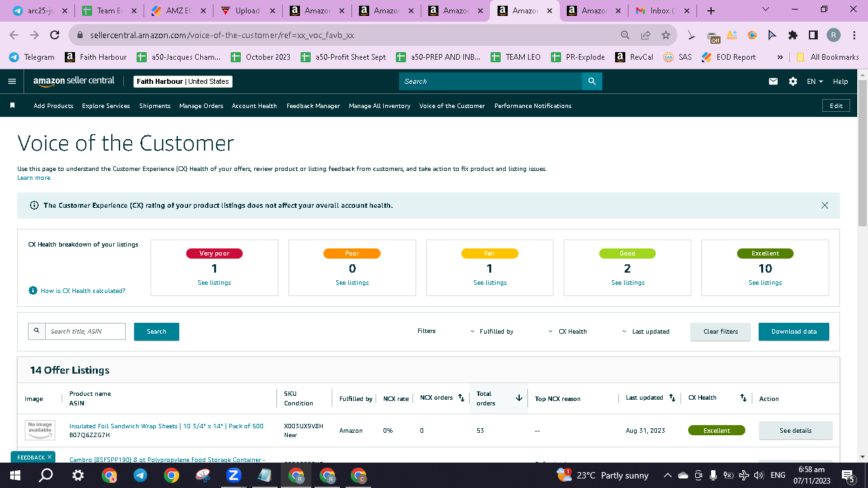Click the Seller Central top search field
The width and height of the screenshot is (868, 488).
[491, 81]
